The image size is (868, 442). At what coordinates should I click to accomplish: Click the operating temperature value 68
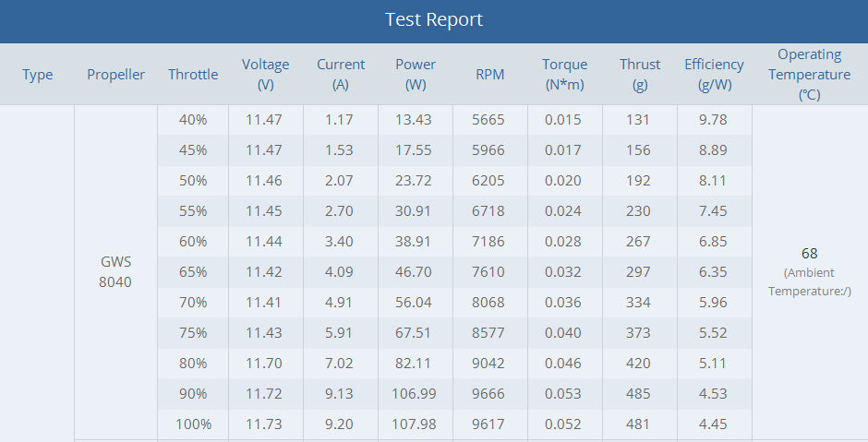point(809,253)
